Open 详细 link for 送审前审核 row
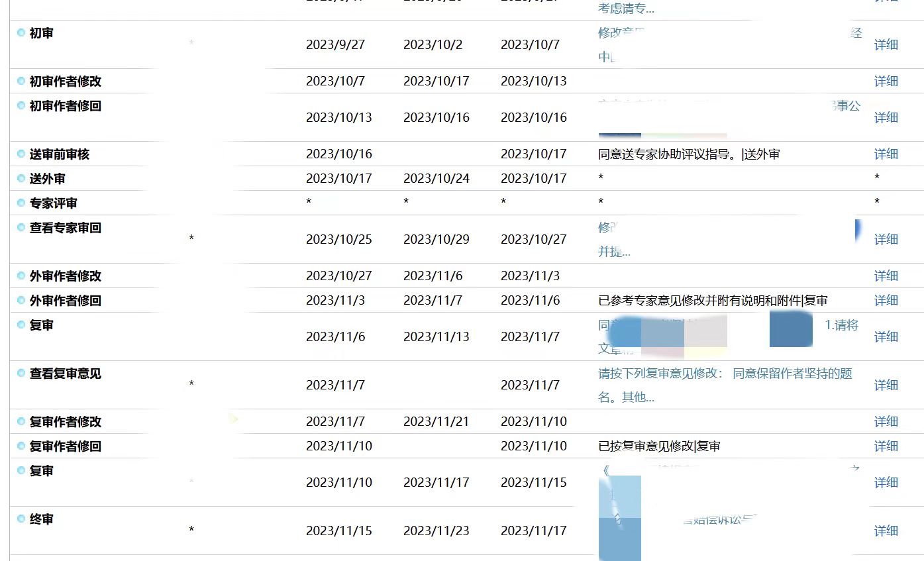 pos(886,154)
